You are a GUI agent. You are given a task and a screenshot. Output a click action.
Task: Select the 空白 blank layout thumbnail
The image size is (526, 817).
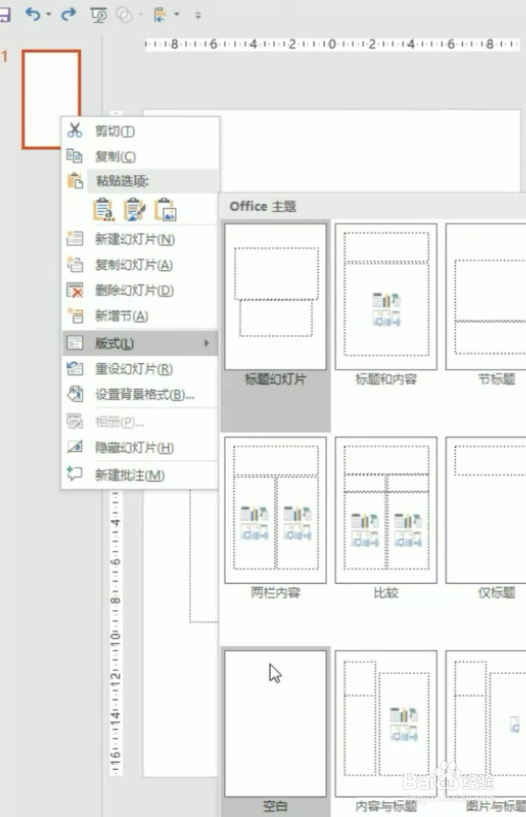pos(275,723)
